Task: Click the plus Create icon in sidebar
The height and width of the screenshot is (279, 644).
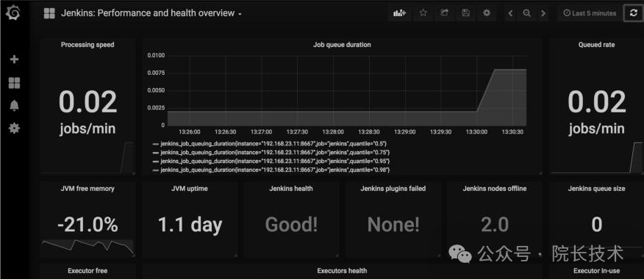Action: (x=14, y=59)
